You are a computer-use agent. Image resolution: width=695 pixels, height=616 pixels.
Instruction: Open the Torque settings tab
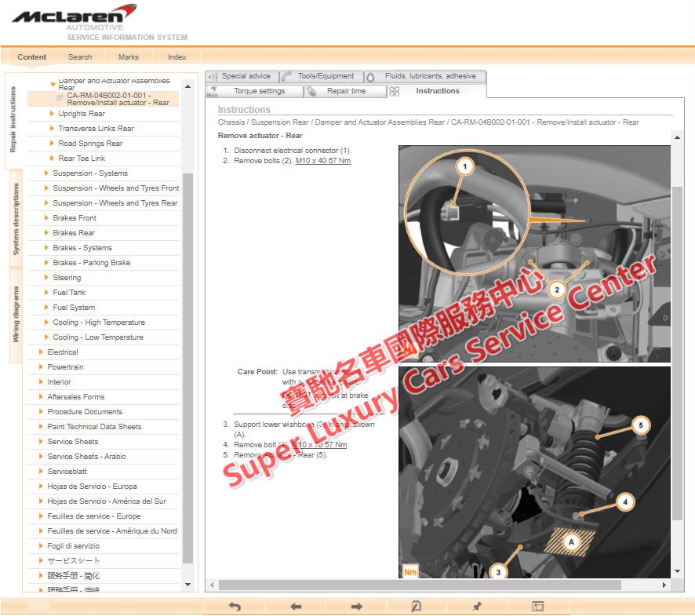tap(254, 91)
